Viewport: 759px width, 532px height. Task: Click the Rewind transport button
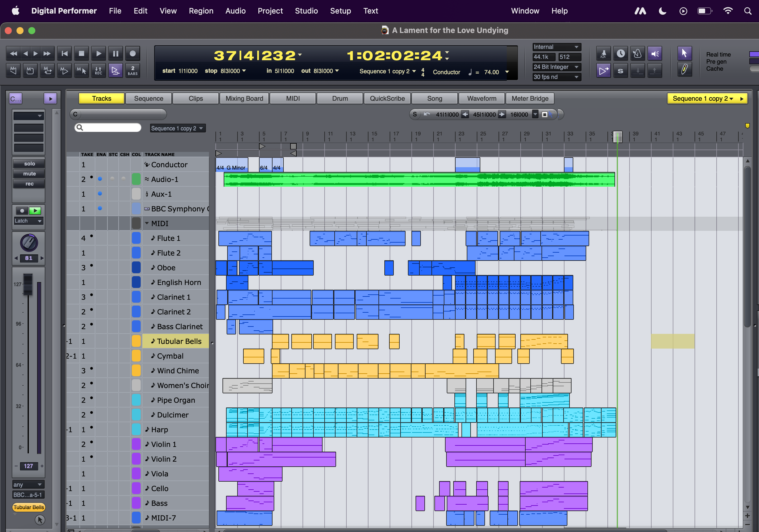[14, 54]
